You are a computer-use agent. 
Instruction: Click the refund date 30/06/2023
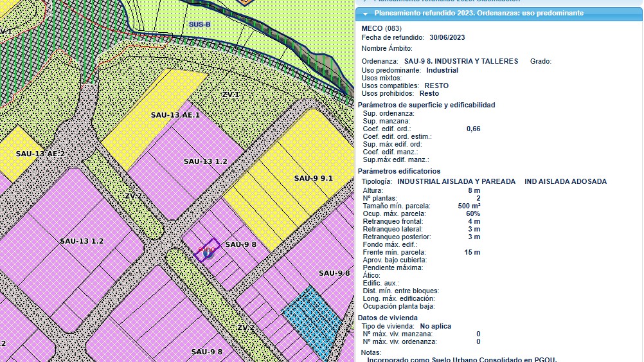click(447, 37)
